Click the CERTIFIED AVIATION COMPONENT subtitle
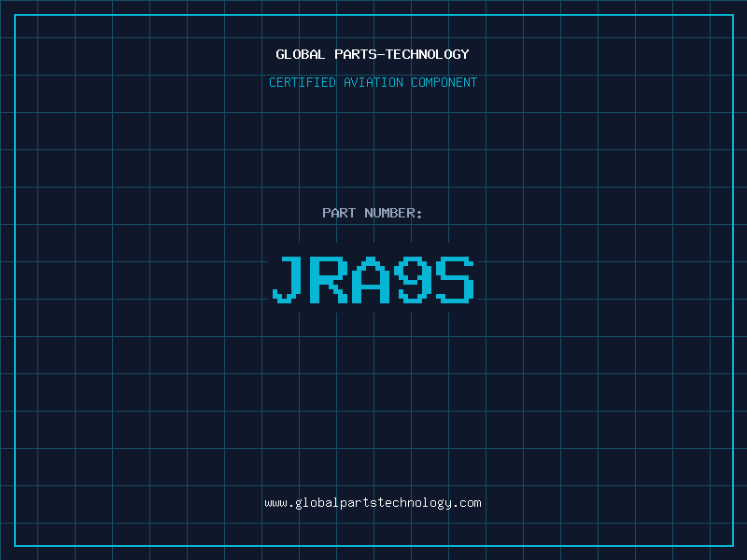This screenshot has height=560, width=747. 373,82
